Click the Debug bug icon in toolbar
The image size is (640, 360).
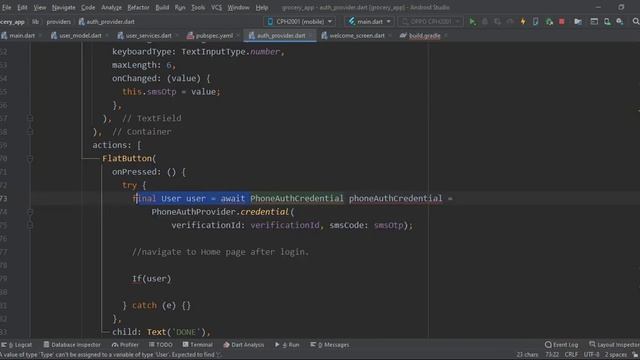click(x=485, y=22)
